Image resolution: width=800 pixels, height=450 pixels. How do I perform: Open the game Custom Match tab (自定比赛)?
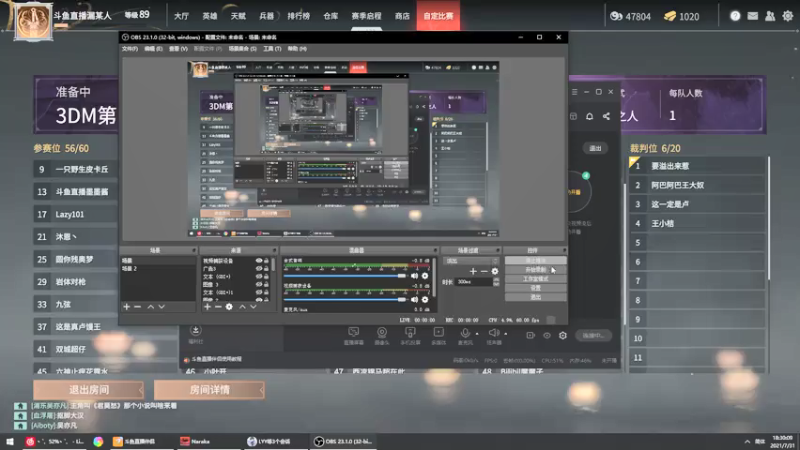pos(438,16)
